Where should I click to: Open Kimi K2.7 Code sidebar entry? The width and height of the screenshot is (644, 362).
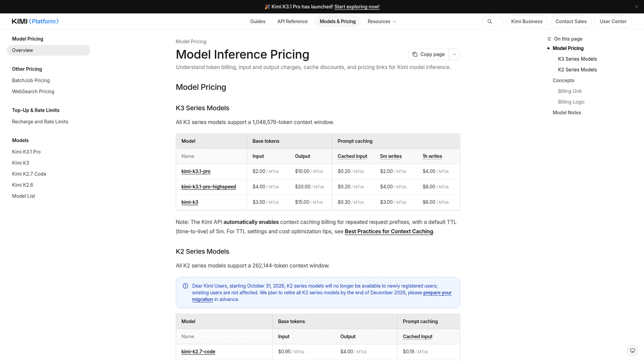pyautogui.click(x=29, y=174)
